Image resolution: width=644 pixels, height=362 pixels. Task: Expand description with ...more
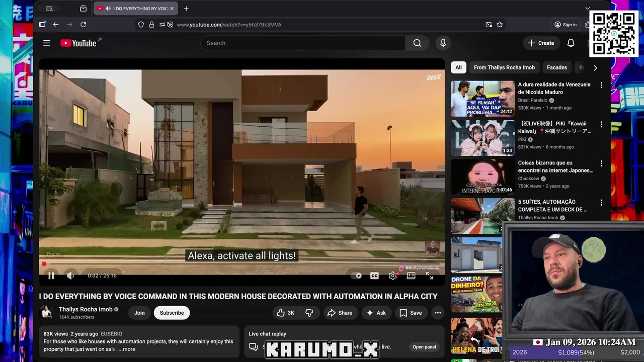[127, 349]
